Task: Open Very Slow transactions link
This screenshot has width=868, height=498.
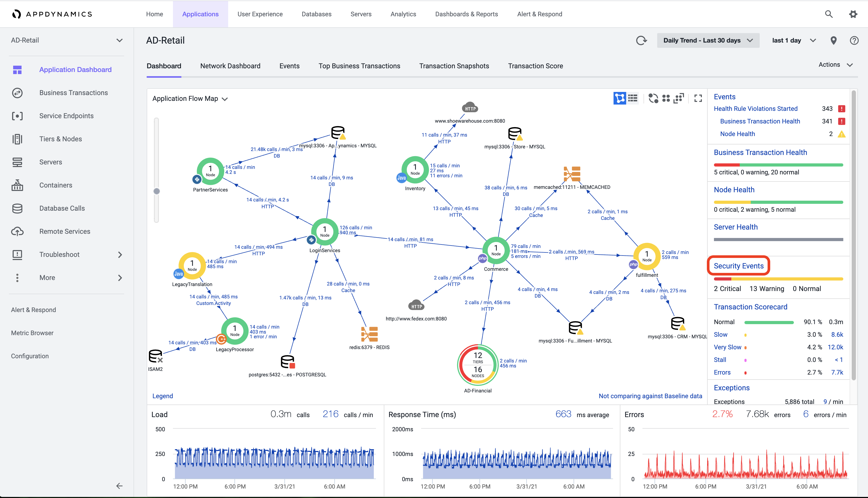Action: tap(727, 347)
